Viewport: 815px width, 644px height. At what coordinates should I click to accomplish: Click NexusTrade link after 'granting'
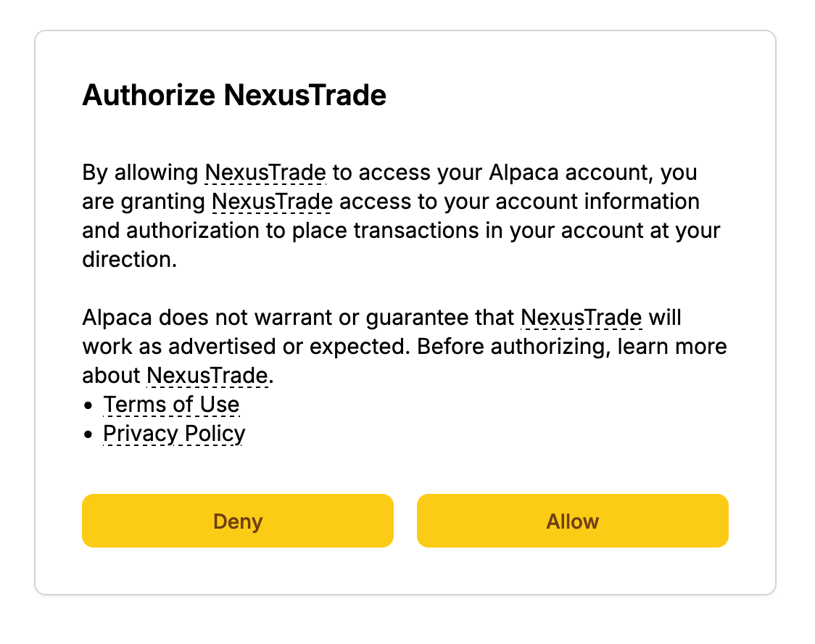(x=272, y=202)
